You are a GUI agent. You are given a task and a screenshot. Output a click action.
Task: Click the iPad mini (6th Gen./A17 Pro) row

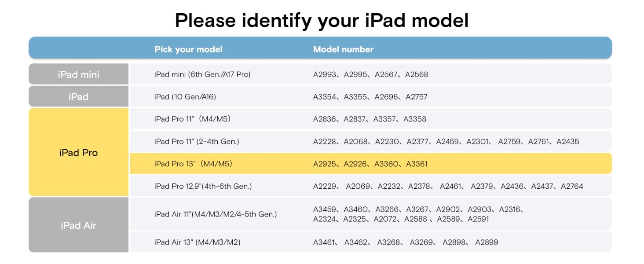(x=370, y=74)
